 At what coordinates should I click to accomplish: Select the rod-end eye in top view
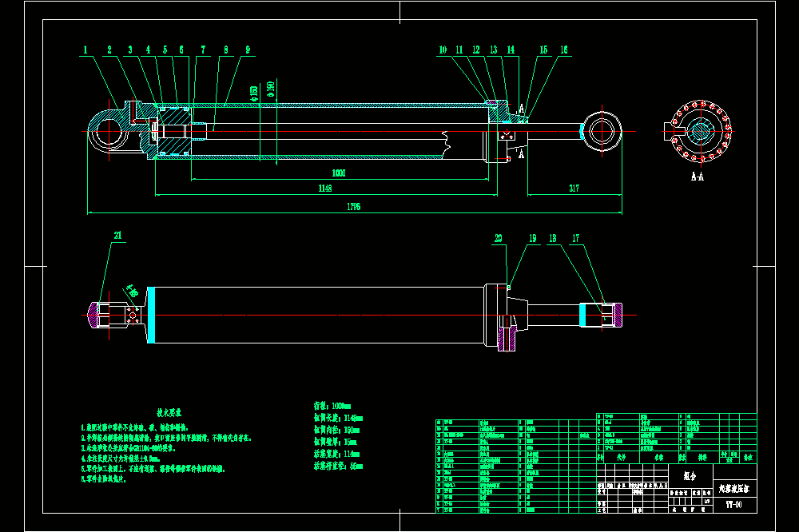(602, 315)
